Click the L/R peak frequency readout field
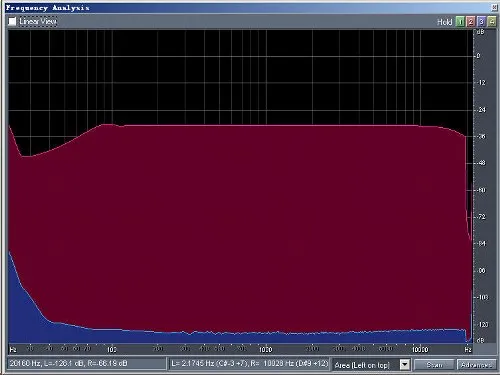This screenshot has width=500, height=375. tap(249, 364)
